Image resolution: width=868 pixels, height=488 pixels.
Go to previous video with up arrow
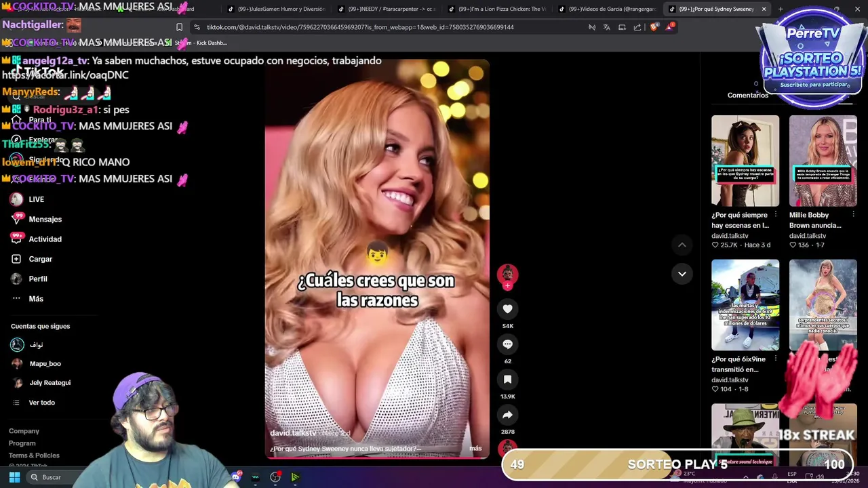point(682,245)
